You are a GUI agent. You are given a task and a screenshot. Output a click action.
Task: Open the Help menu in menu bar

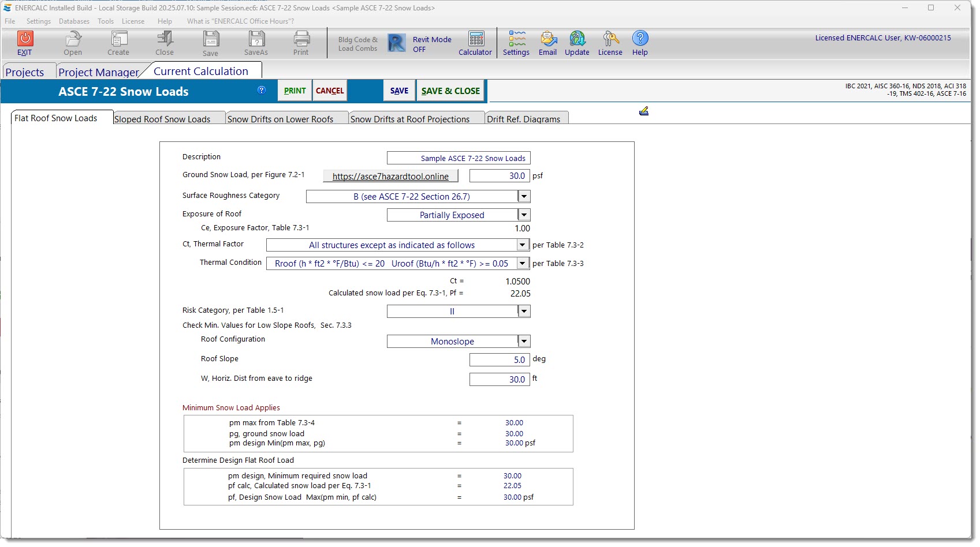(x=165, y=21)
